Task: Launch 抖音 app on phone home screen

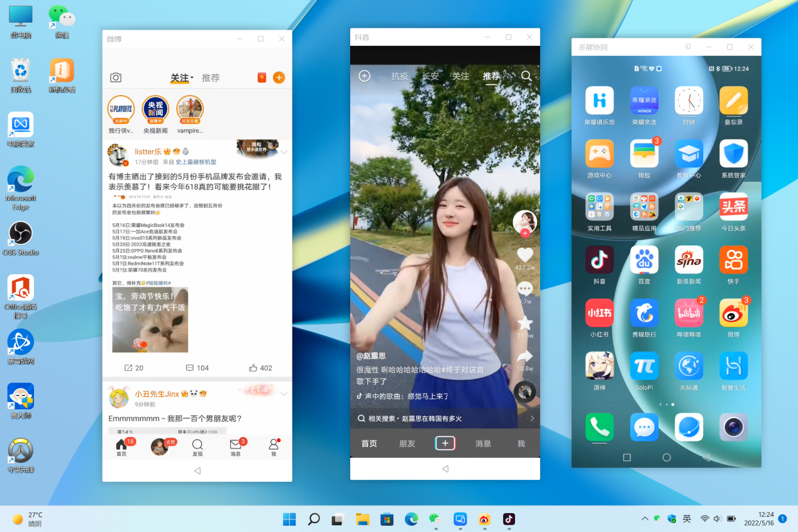Action: coord(599,260)
